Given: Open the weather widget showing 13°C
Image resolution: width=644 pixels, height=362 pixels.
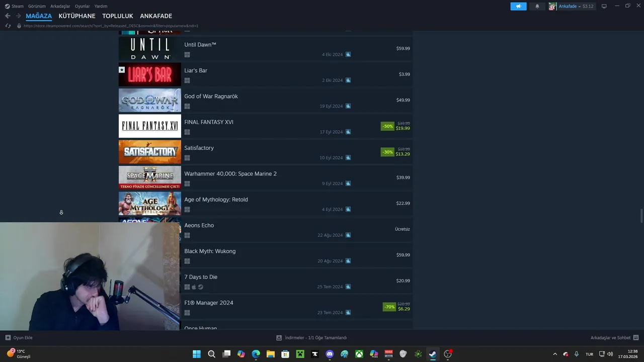Looking at the screenshot, I should (x=19, y=353).
